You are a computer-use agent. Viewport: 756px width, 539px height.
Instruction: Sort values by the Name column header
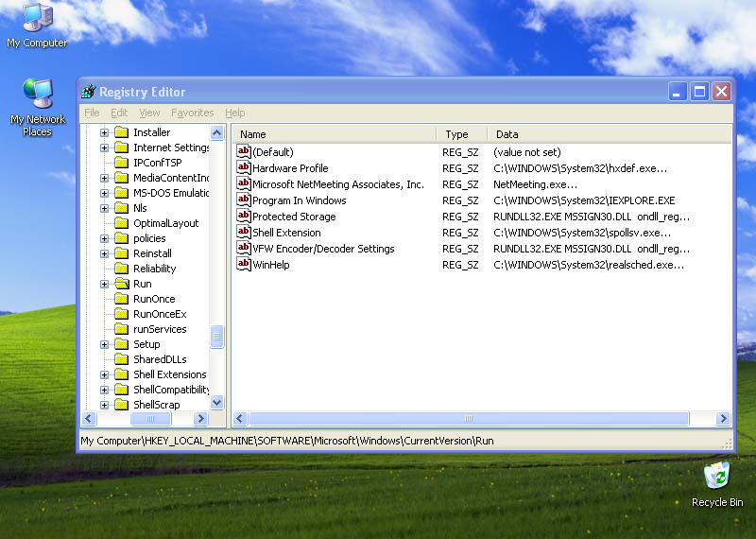pos(335,134)
